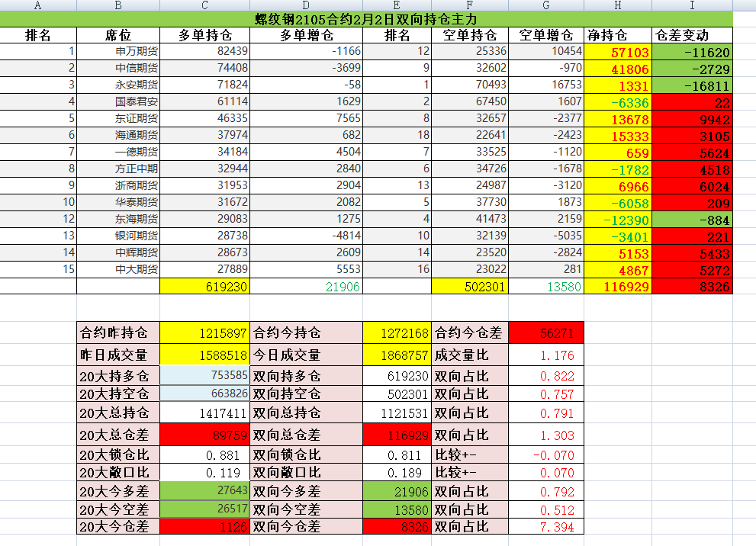Screen dimensions: 756x546
Task: Click the title cell 螺纹钢2105合约2月2日双向持仓主力
Action: 366,19
